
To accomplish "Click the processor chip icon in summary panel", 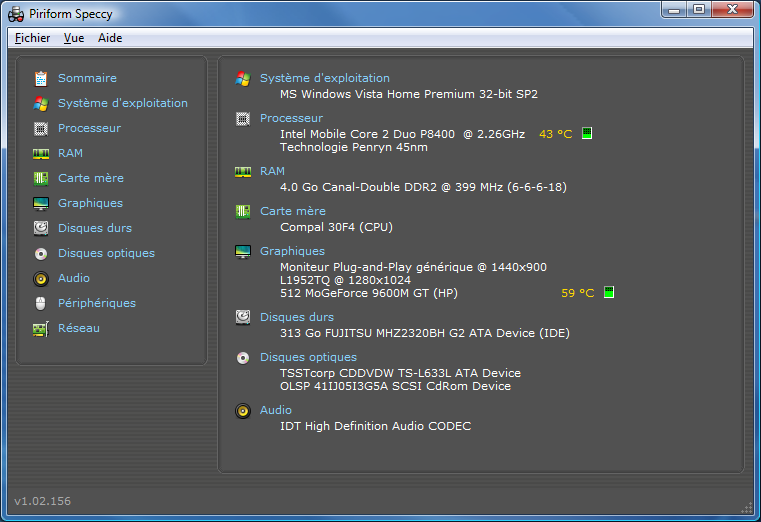I will [x=243, y=119].
